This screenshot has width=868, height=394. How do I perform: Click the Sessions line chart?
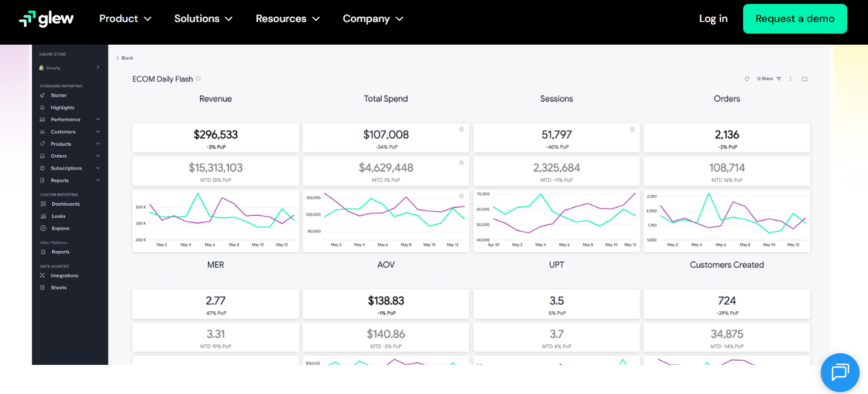(x=557, y=221)
